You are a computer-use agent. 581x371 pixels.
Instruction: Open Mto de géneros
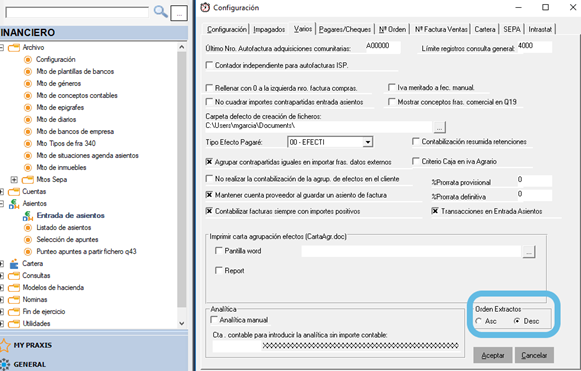(x=59, y=83)
